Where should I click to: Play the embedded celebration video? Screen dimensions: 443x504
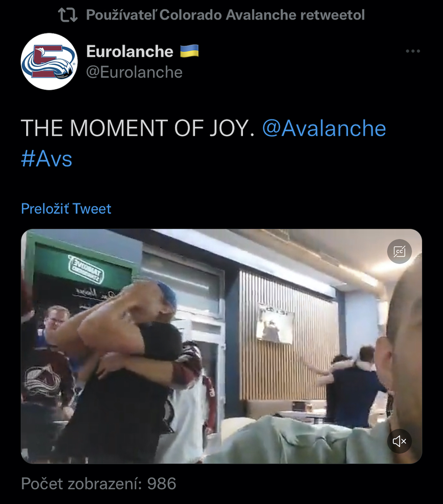coord(221,346)
